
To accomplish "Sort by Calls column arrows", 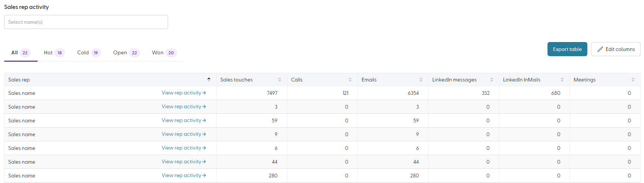I will click(x=350, y=80).
